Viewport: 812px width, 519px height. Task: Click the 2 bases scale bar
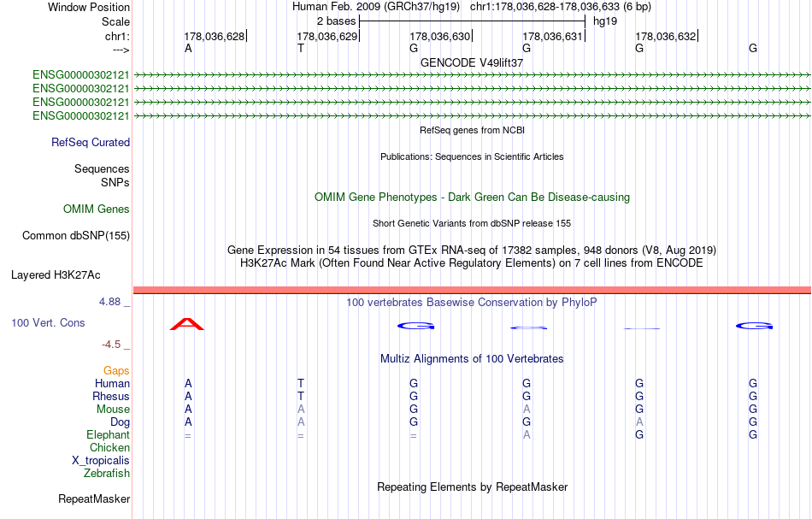click(x=472, y=21)
